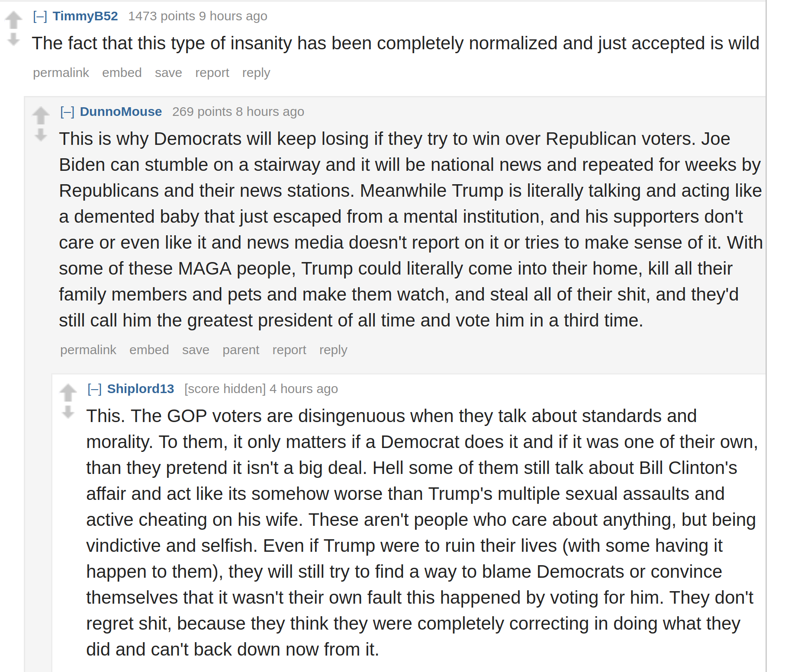Upvote DunnoMouse's comment
785x672 pixels.
pos(41,115)
